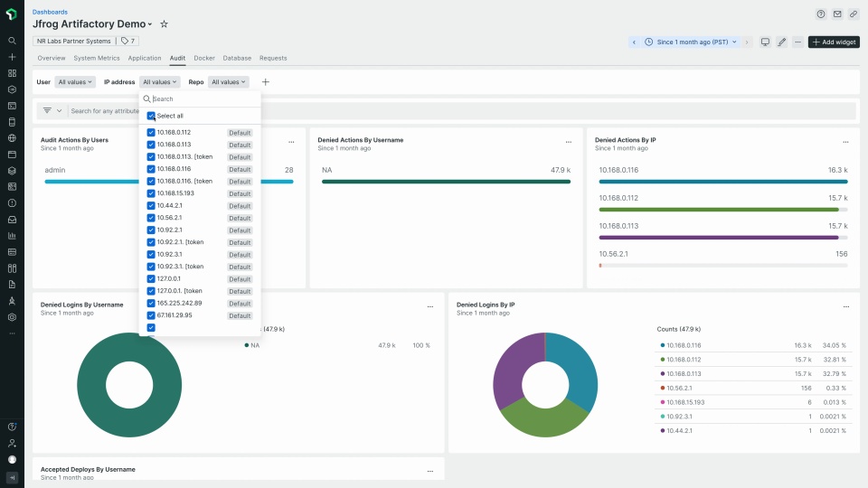Close the IP address All values dropdown
Image resolution: width=868 pixels, height=488 pixels.
click(x=159, y=82)
